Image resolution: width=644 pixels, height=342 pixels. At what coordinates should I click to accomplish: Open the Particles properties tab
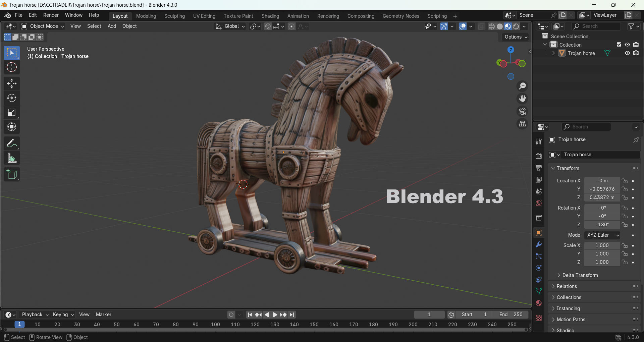539,256
